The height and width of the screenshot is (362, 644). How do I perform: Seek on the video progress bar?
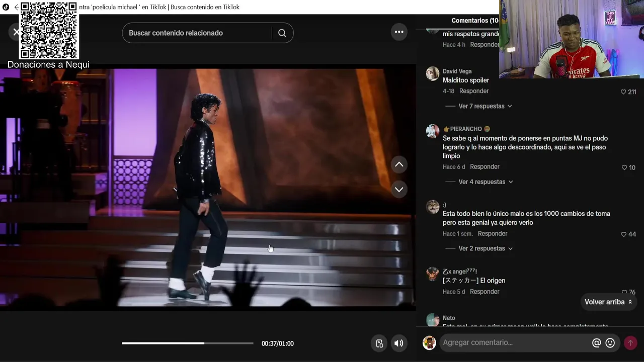coord(188,343)
